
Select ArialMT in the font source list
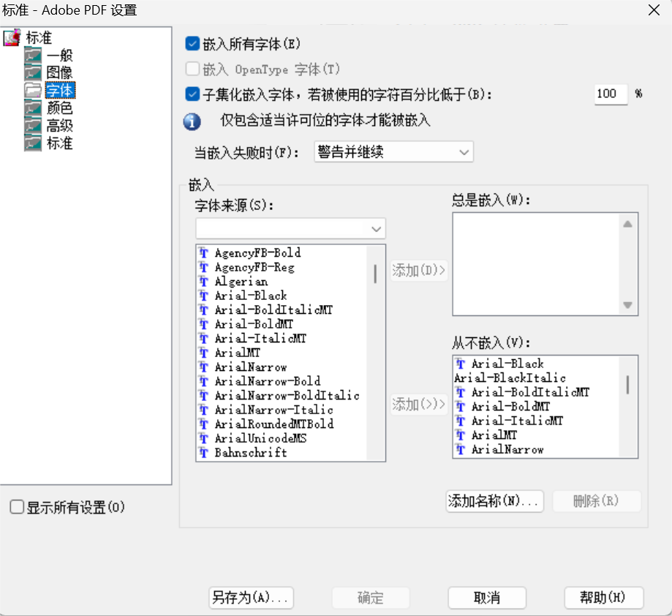click(x=237, y=353)
